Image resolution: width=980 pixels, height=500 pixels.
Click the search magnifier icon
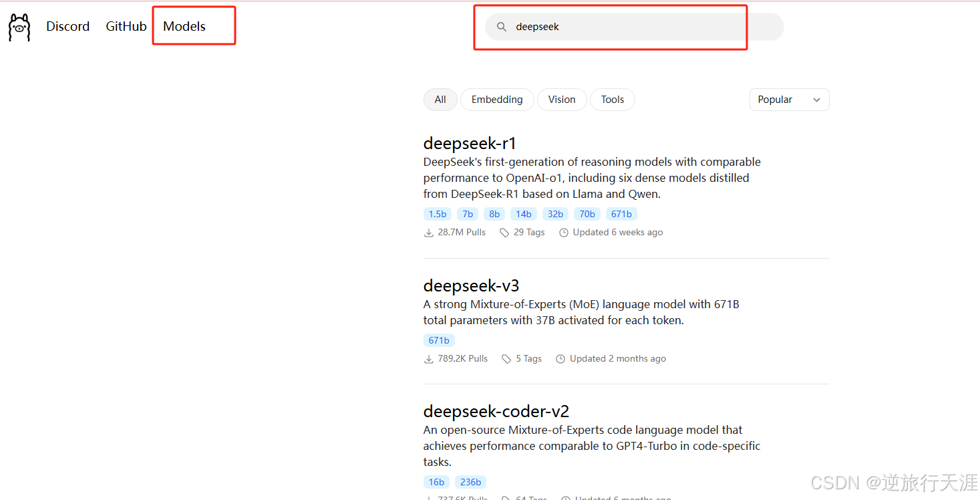[502, 27]
